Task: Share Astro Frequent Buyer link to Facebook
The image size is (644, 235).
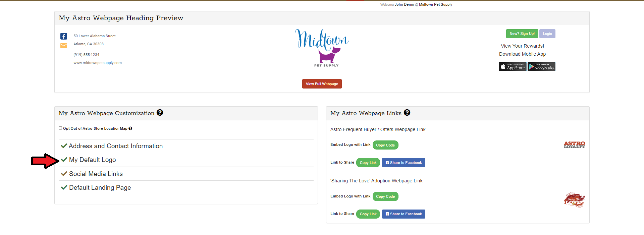Action: tap(404, 163)
